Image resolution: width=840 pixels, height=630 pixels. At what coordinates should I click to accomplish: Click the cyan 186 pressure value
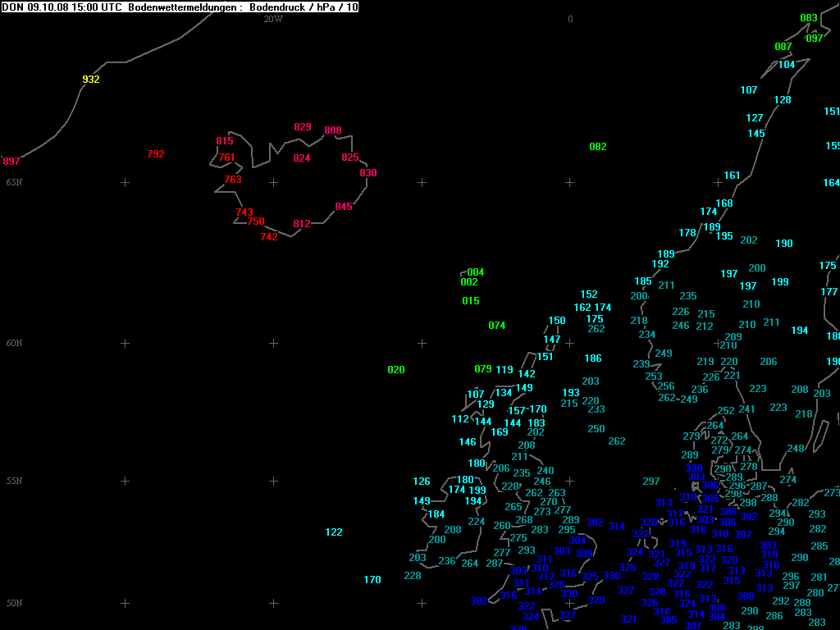593,358
